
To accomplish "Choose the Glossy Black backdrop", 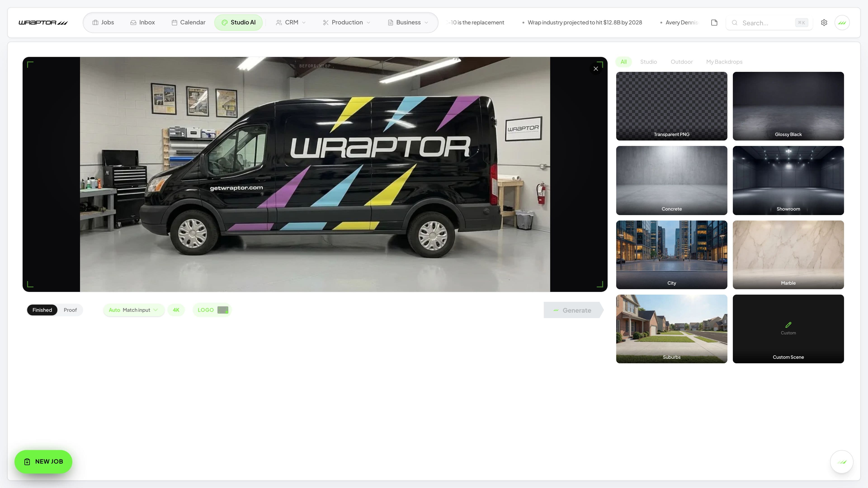I will click(788, 106).
